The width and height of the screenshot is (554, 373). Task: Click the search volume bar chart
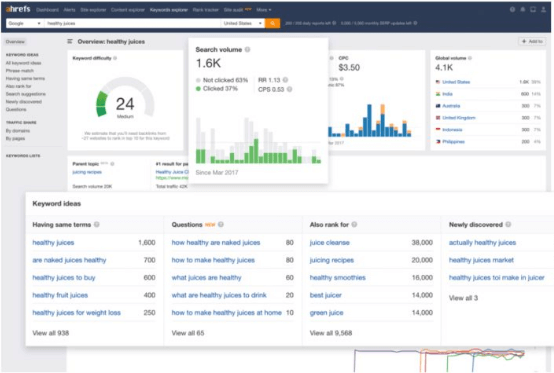click(x=258, y=140)
